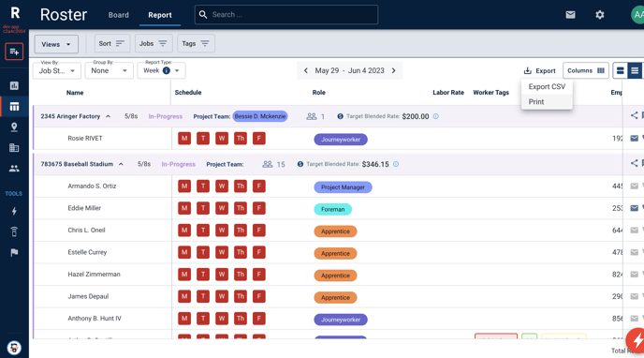Click share icon on Aringer Factory row

point(634,115)
